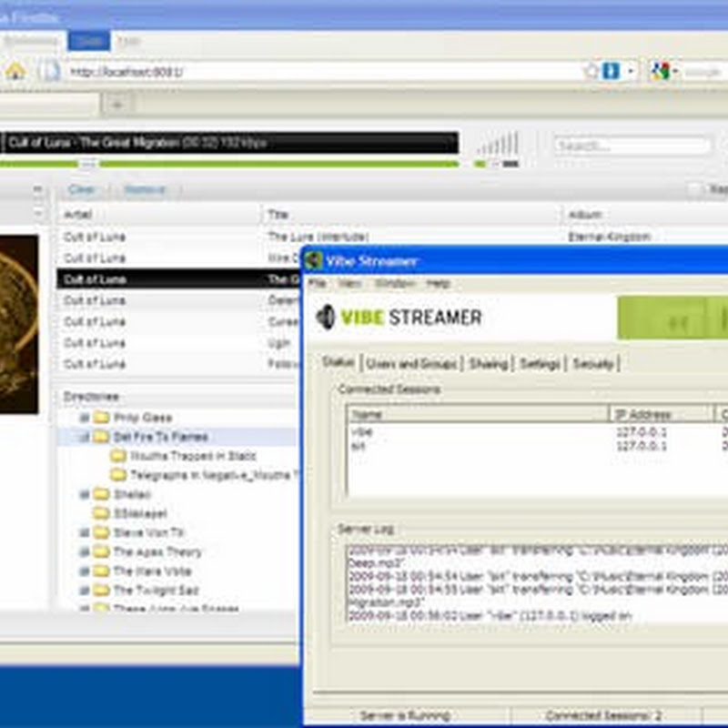This screenshot has height=728, width=728.
Task: Open the View menu in Vibe Streamer
Action: 349,283
